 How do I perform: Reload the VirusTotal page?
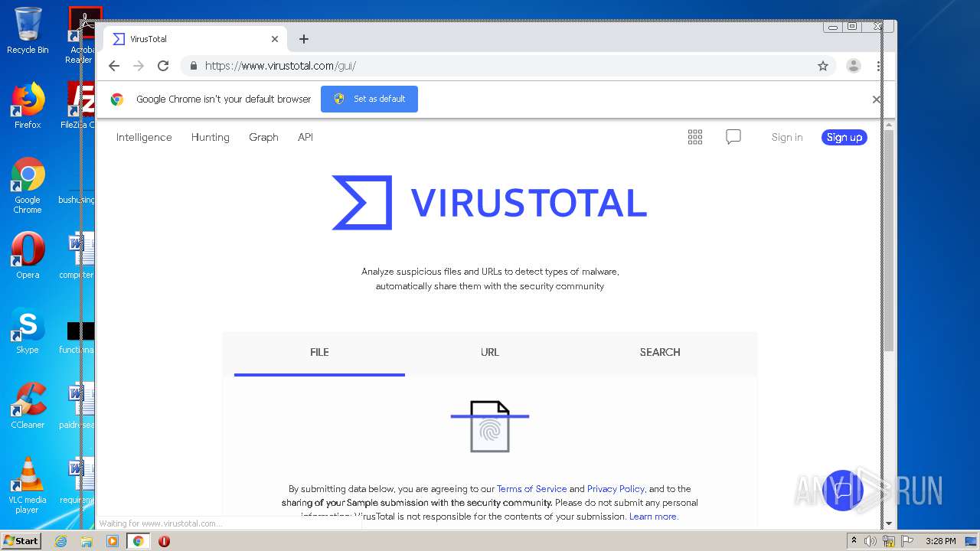click(163, 66)
